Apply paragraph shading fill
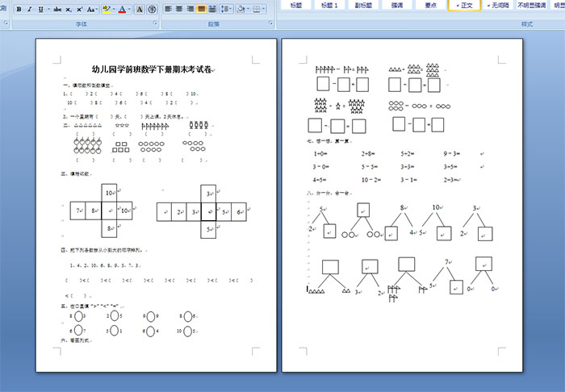Screen dimensions: 565x392 241,9
